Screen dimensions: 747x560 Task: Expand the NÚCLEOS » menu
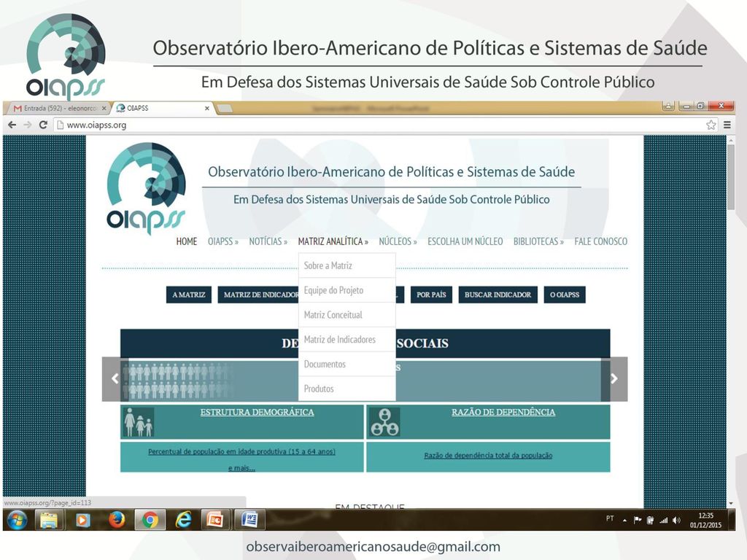[x=398, y=241]
